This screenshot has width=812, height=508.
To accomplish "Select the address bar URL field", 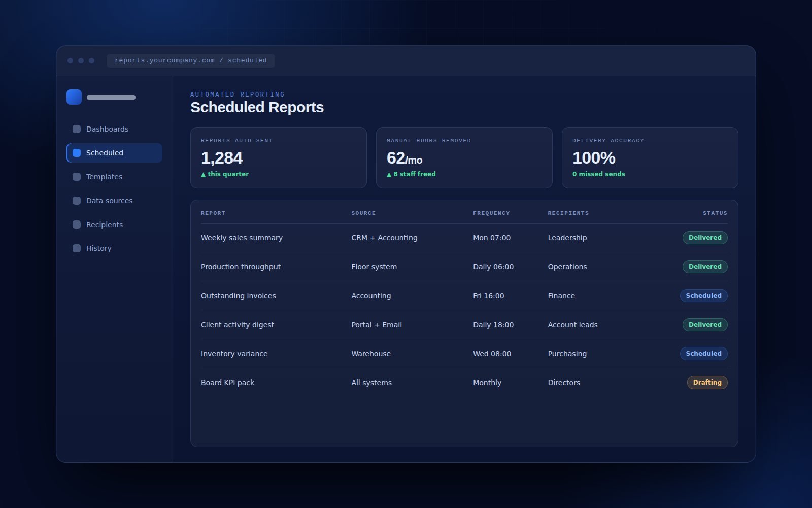I will pyautogui.click(x=191, y=60).
